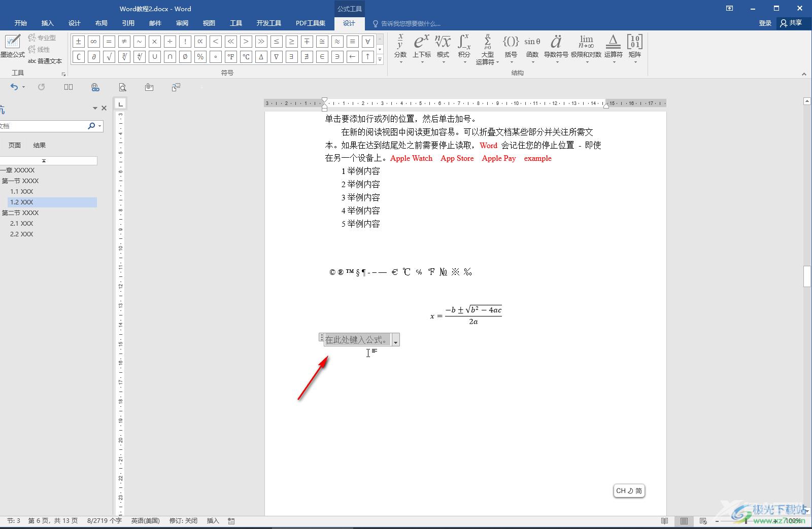Viewport: 812px width, 529px height.
Task: Open the Ink Equation (墨迹公式) tool
Action: pos(12,46)
